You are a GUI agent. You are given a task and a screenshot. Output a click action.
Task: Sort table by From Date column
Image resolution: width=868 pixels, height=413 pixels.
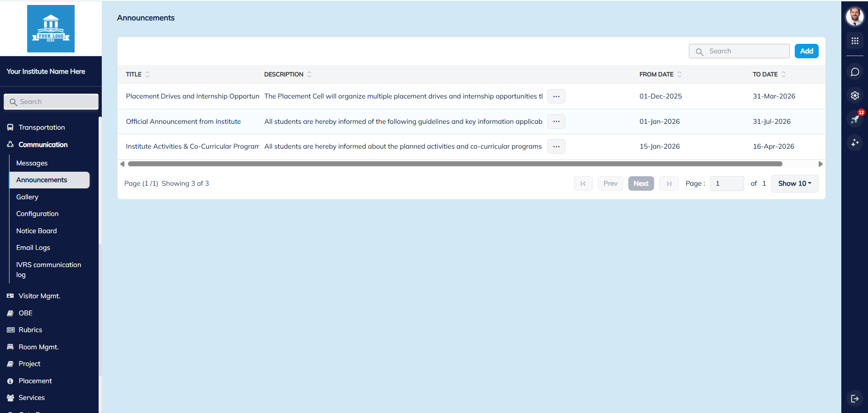click(x=679, y=75)
